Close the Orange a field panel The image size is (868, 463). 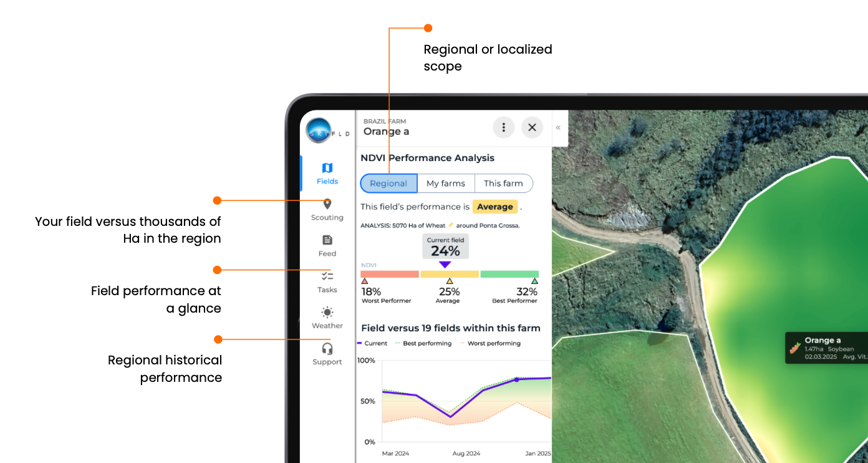[x=532, y=127]
